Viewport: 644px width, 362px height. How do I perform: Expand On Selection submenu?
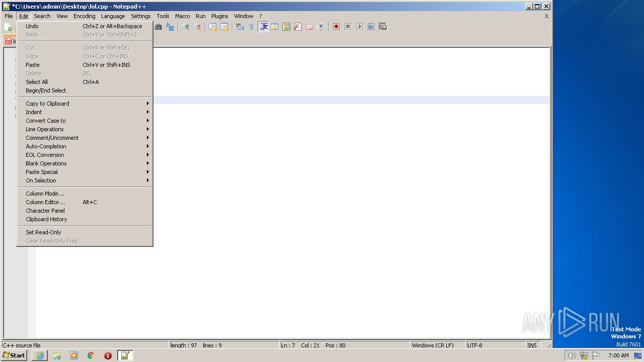[x=85, y=180]
